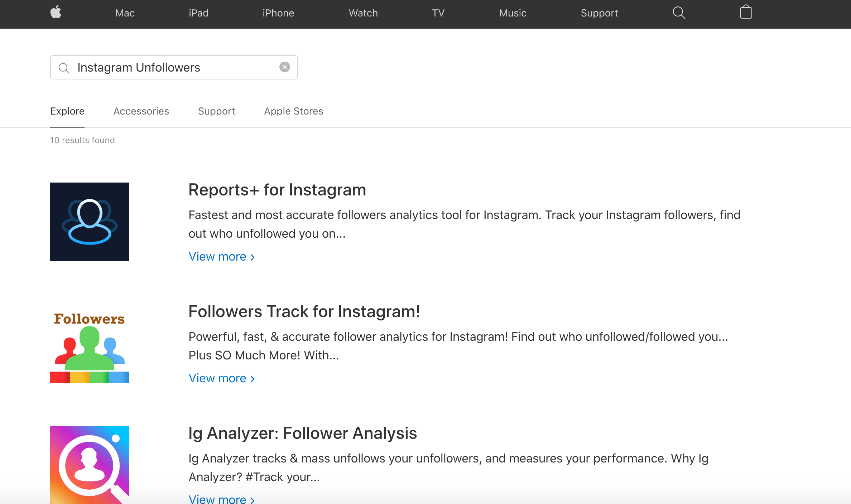Select the Accessories tab
The width and height of the screenshot is (851, 504).
(141, 111)
